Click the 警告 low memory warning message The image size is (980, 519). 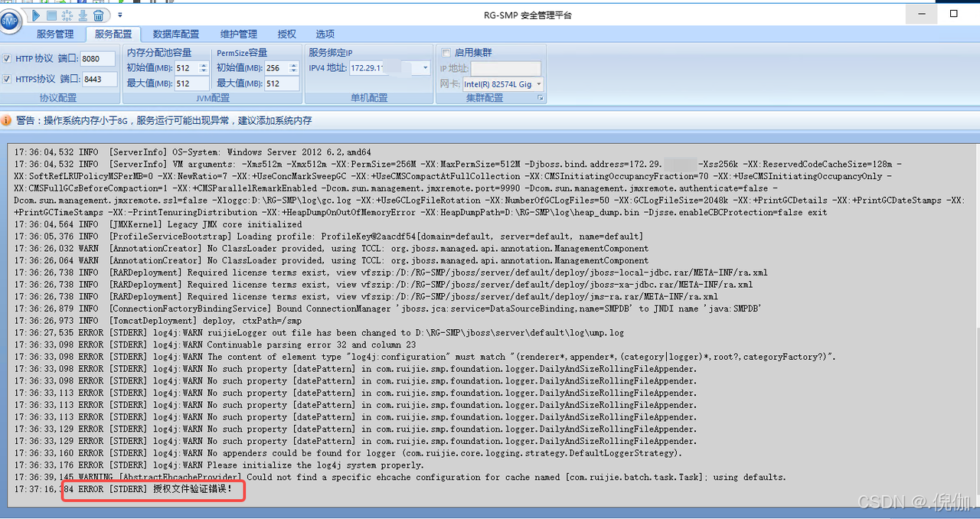tap(164, 121)
